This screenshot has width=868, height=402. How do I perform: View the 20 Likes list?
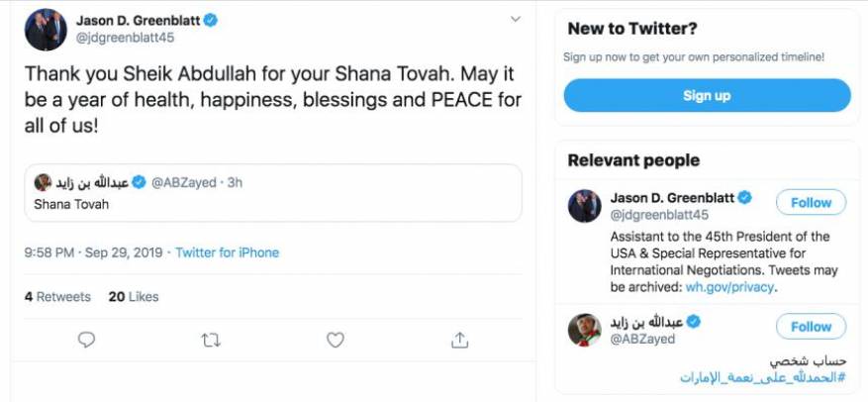pos(133,297)
